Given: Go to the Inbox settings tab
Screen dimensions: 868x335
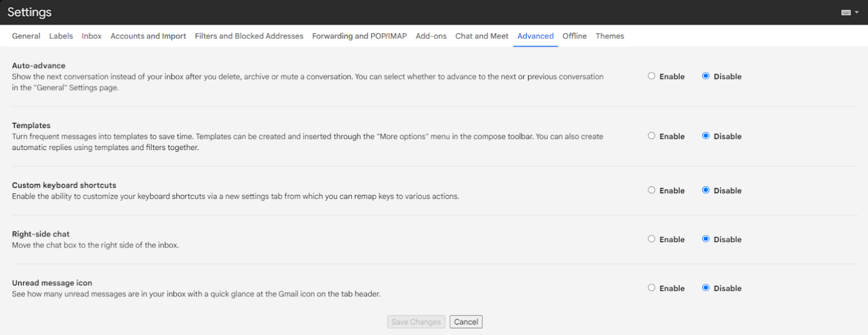Looking at the screenshot, I should click(x=91, y=36).
